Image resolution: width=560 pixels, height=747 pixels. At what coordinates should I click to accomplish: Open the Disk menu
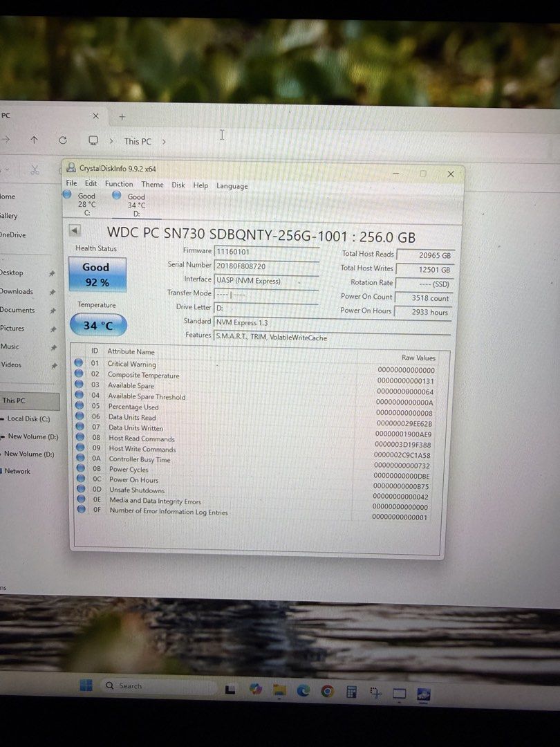178,185
